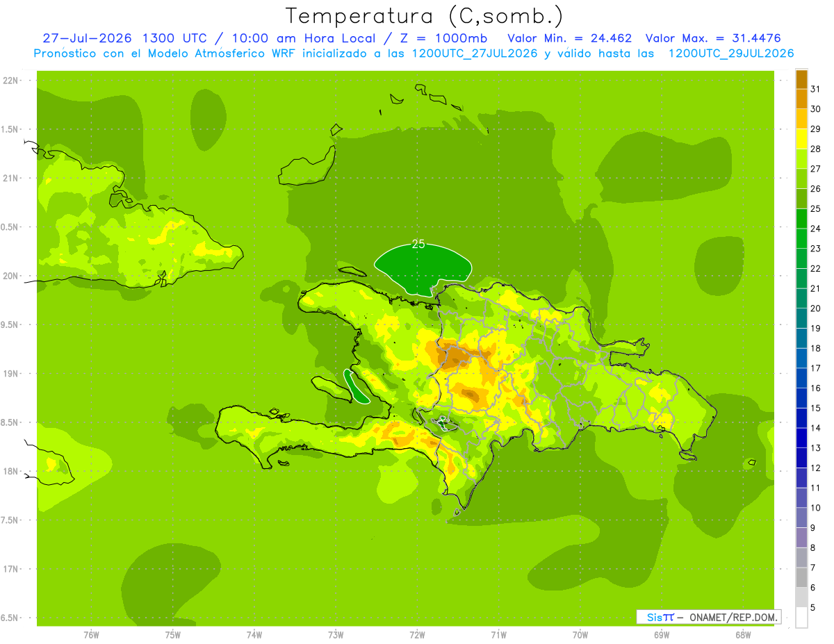The height and width of the screenshot is (644, 834).
Task: Click the "72W" longitude axis label
Action: tap(417, 634)
